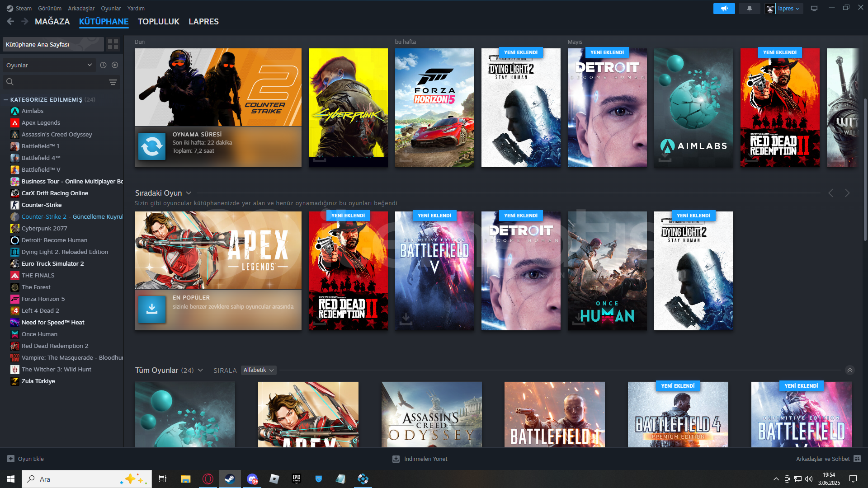Click Oyun Ekle link
This screenshot has height=488, width=868.
(x=31, y=459)
